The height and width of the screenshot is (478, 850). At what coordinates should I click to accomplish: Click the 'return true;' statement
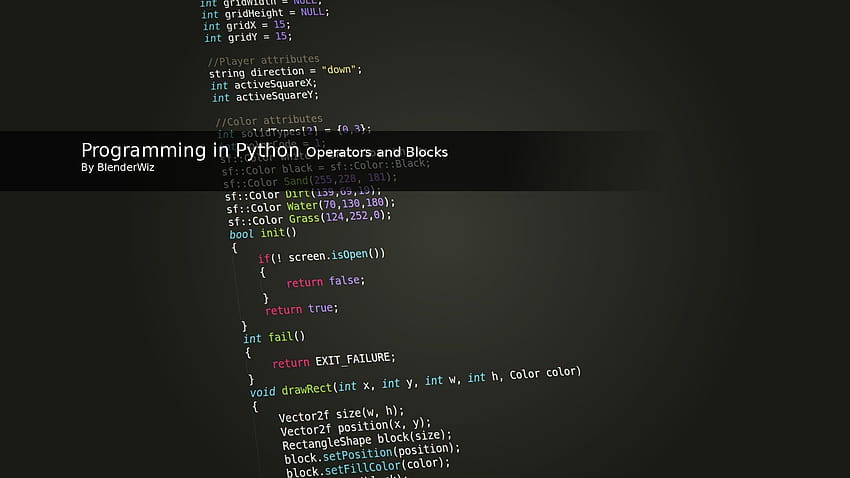(301, 309)
